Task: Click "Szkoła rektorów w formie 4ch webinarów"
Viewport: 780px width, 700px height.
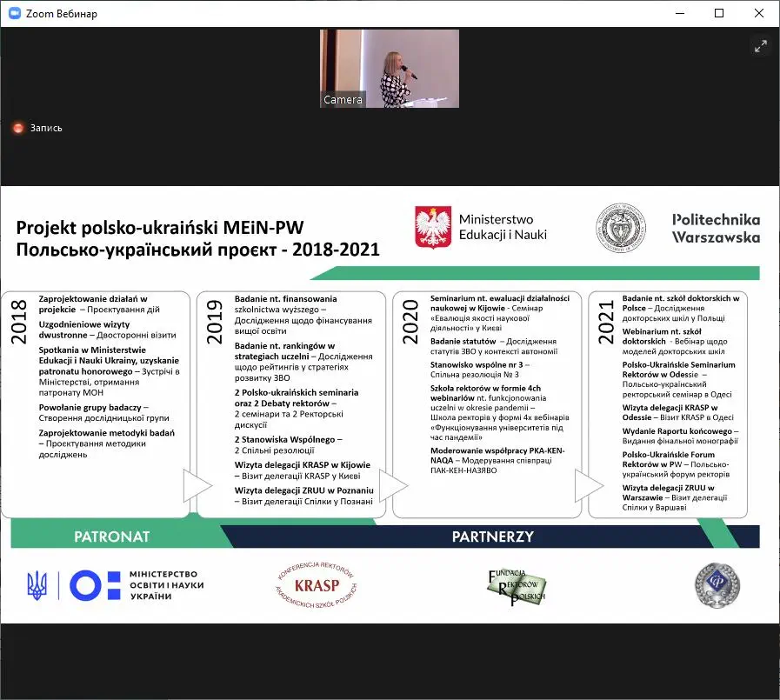Action: (x=485, y=393)
